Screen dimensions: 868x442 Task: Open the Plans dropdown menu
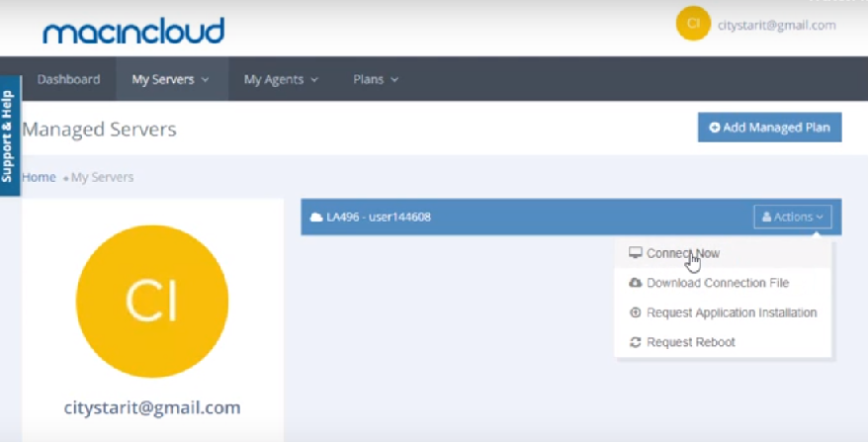(x=376, y=79)
